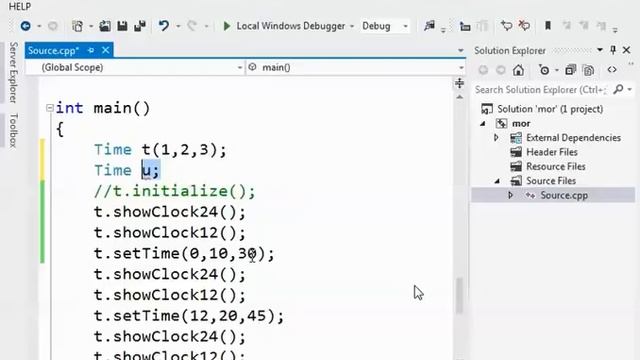Click the View Code angle-brackets icon
This screenshot has width=640, height=360.
[612, 70]
